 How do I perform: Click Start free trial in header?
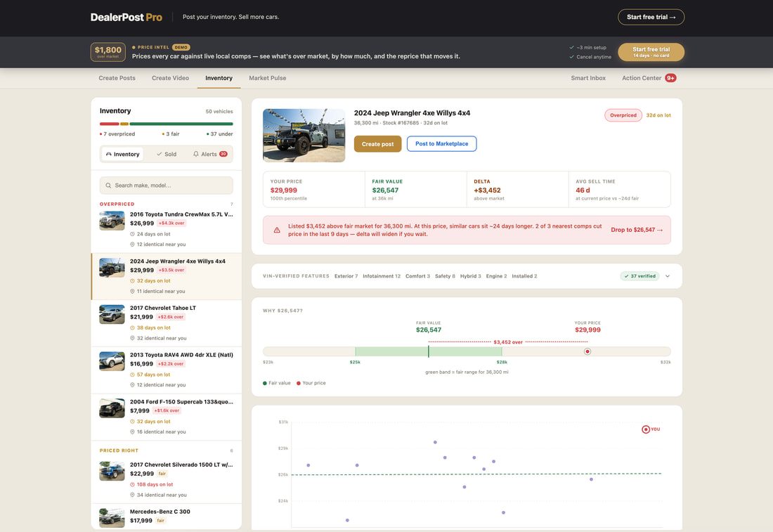[x=651, y=17]
